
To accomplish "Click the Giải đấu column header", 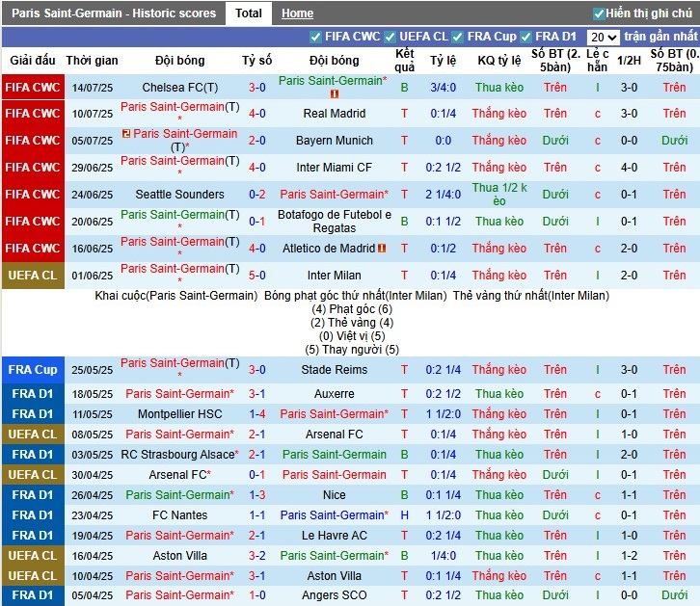I will (x=33, y=60).
